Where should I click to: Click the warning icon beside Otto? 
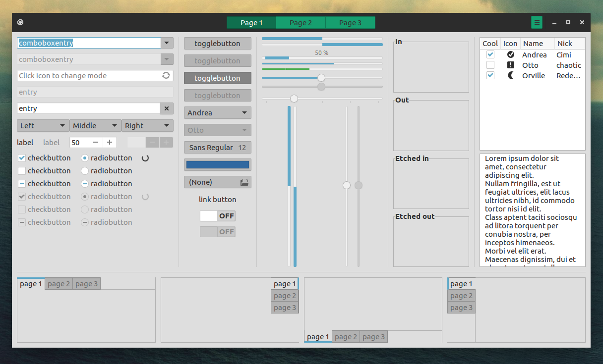(510, 65)
